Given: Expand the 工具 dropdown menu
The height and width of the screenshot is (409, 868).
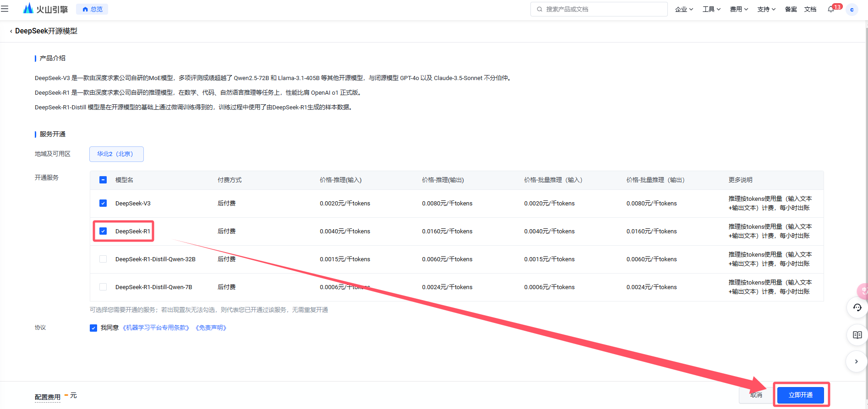Looking at the screenshot, I should pos(711,9).
